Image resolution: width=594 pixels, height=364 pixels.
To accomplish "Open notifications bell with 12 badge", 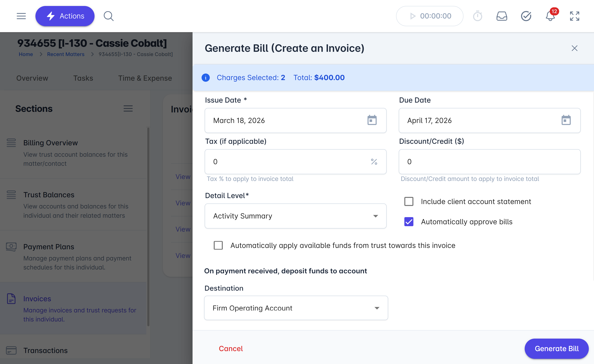I will click(x=550, y=16).
